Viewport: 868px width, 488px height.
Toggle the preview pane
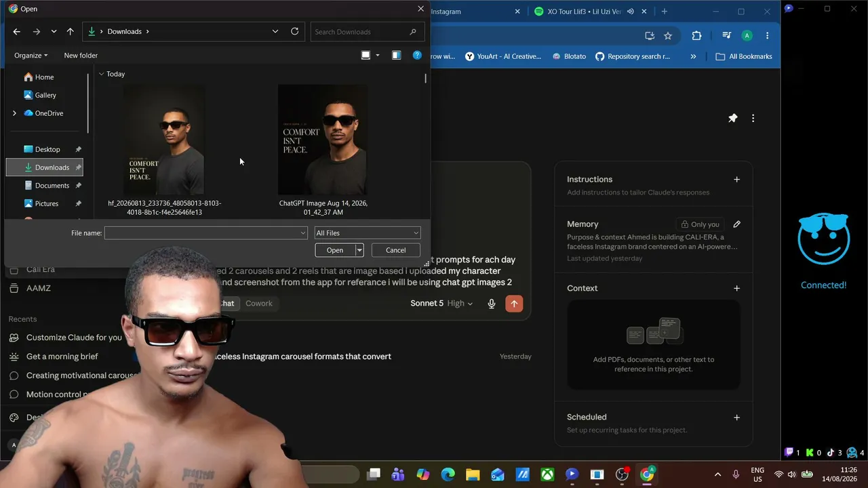pyautogui.click(x=396, y=56)
